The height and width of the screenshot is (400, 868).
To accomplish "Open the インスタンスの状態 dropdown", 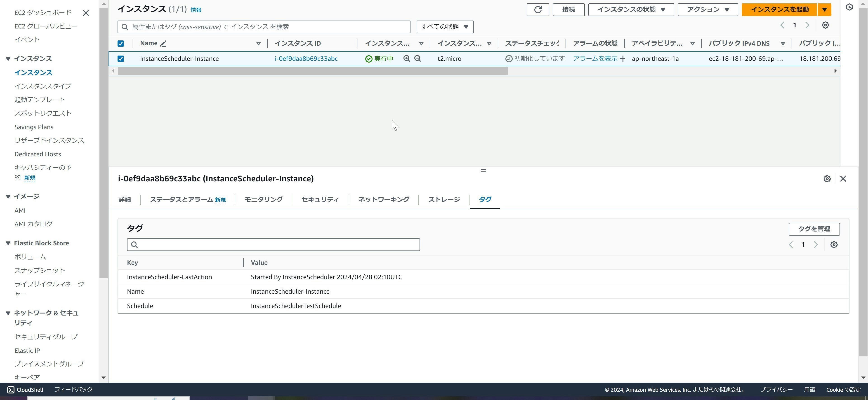I will tap(631, 9).
